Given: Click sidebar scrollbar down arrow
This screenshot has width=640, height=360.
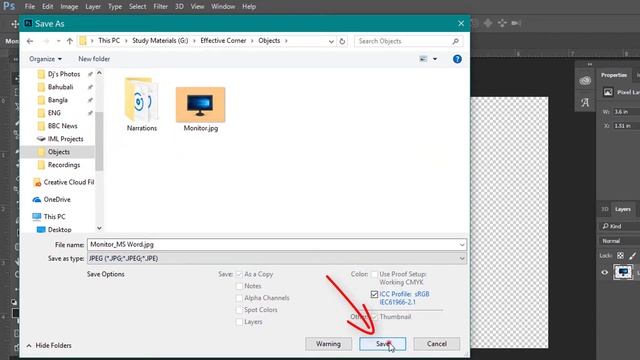Looking at the screenshot, I should tap(99, 228).
